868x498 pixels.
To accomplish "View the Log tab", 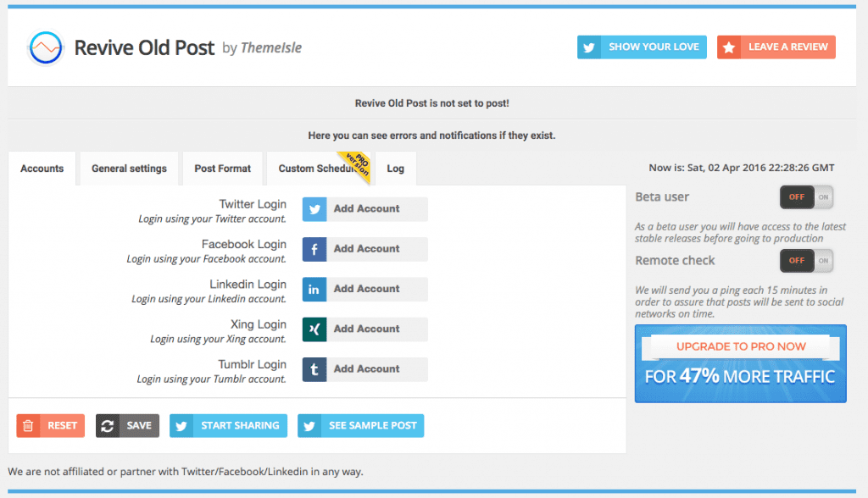I will pyautogui.click(x=395, y=169).
